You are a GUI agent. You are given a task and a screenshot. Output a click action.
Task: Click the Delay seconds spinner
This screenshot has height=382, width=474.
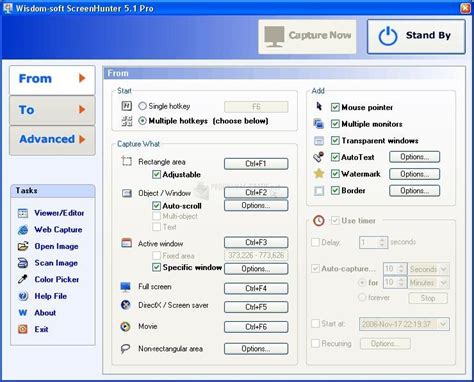[x=382, y=242]
